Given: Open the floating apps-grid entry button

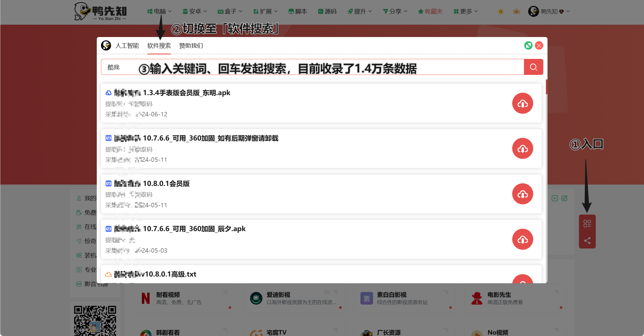Looking at the screenshot, I should [587, 224].
